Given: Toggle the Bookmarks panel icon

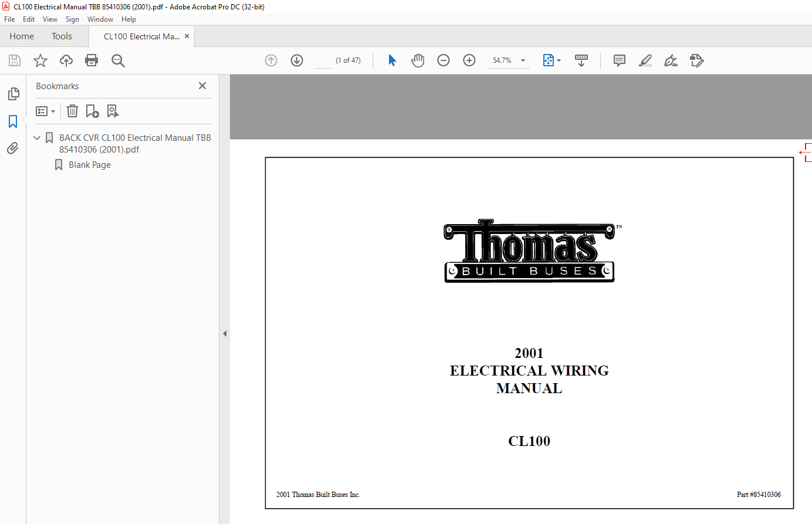Looking at the screenshot, I should coord(13,121).
